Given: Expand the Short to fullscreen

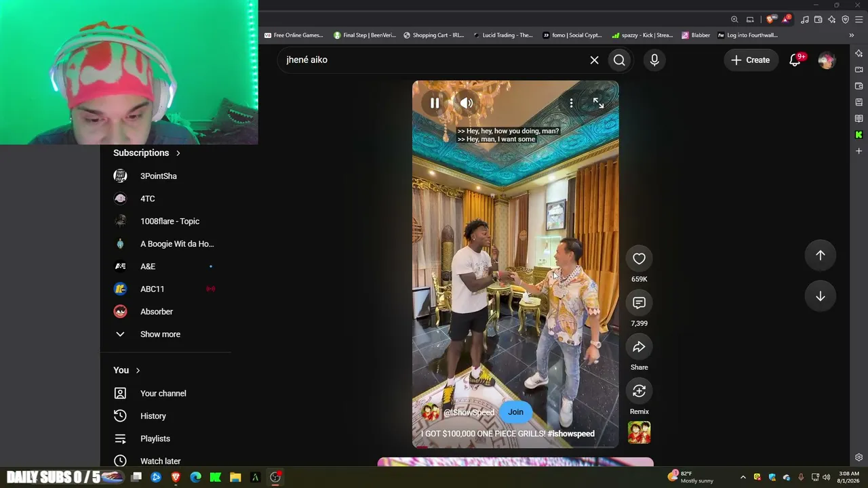Looking at the screenshot, I should 598,103.
